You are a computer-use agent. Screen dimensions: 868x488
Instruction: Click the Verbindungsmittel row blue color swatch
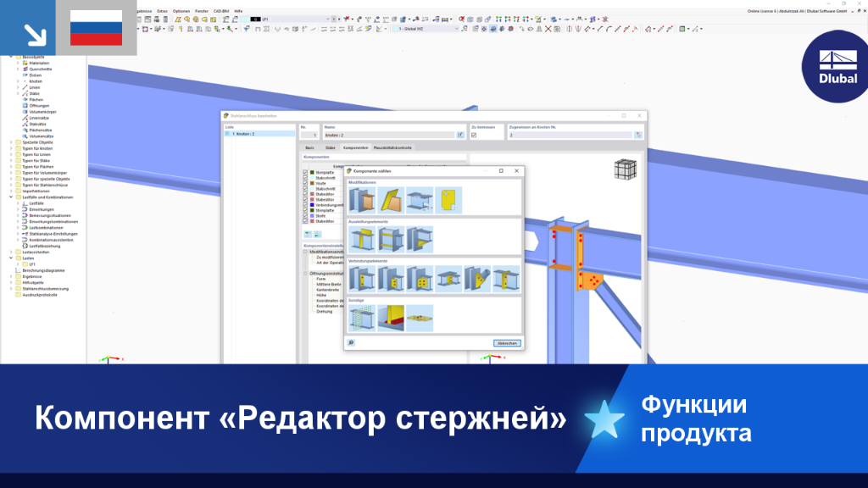[x=312, y=205]
